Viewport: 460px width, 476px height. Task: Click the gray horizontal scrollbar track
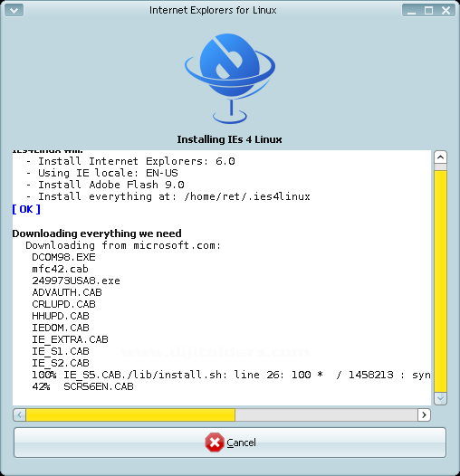pos(326,414)
